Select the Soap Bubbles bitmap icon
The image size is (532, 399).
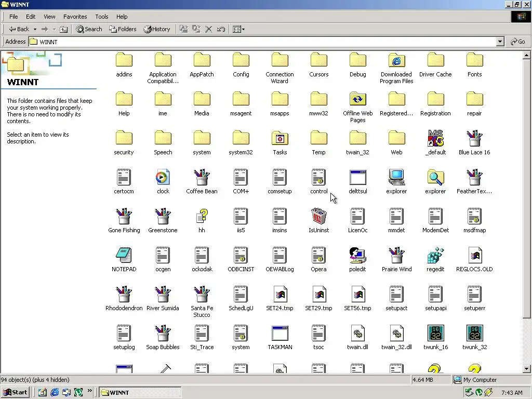point(163,333)
